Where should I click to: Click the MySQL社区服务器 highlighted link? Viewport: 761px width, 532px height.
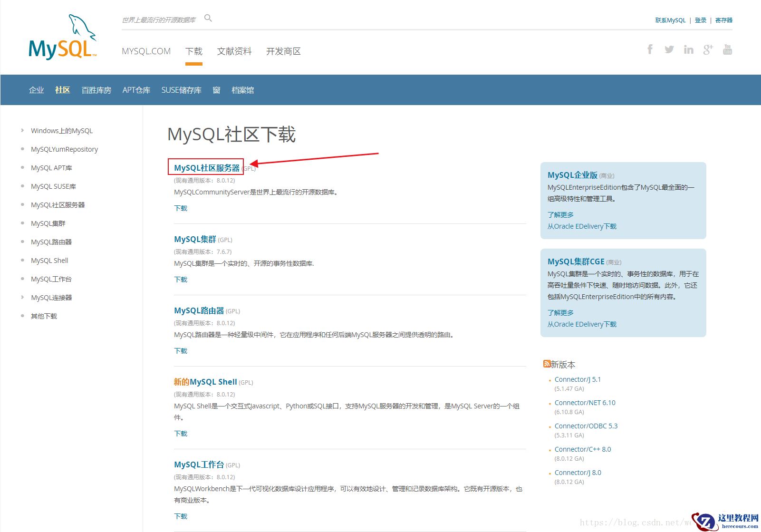[206, 167]
